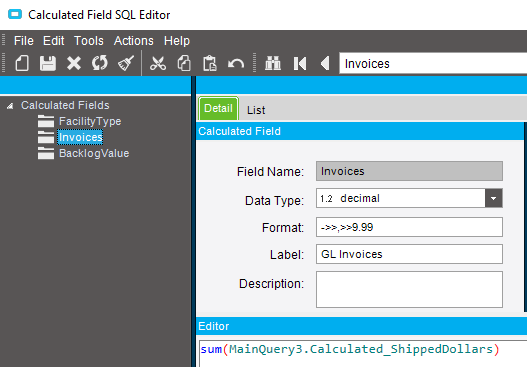527x367 pixels.
Task: Open the Edit menu
Action: tap(53, 41)
